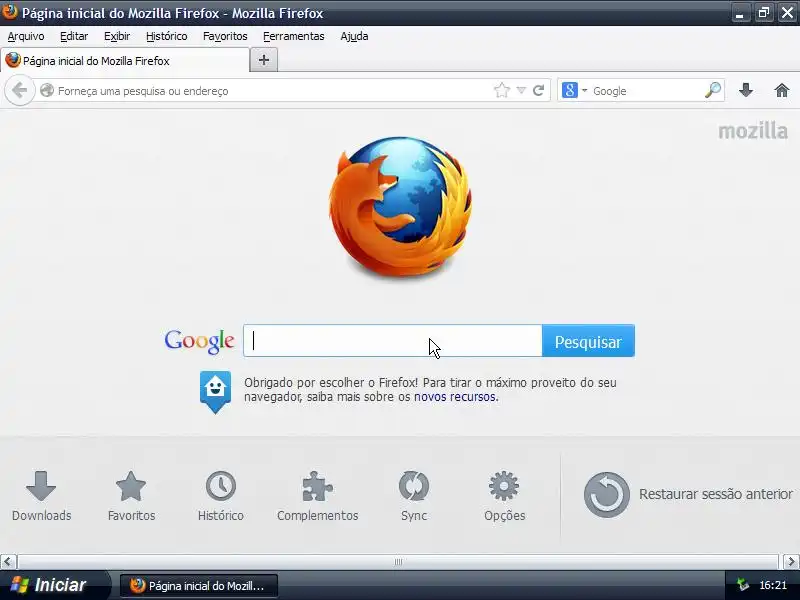The image size is (800, 600).
Task: Go to the home page via house icon
Action: [782, 90]
